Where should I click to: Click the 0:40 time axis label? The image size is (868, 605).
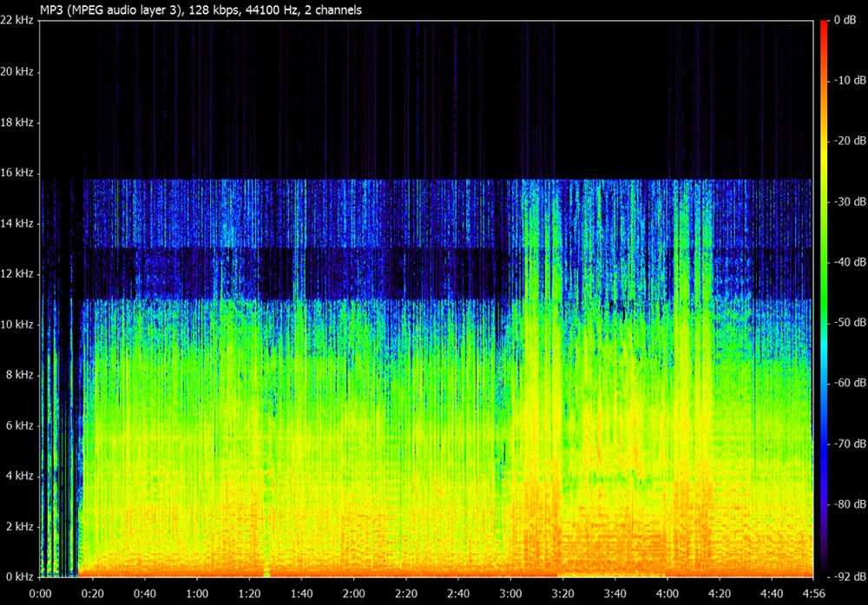[x=144, y=594]
